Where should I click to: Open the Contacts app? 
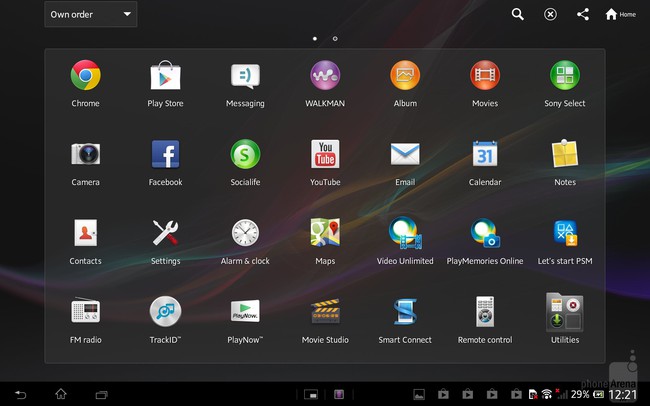(x=85, y=233)
